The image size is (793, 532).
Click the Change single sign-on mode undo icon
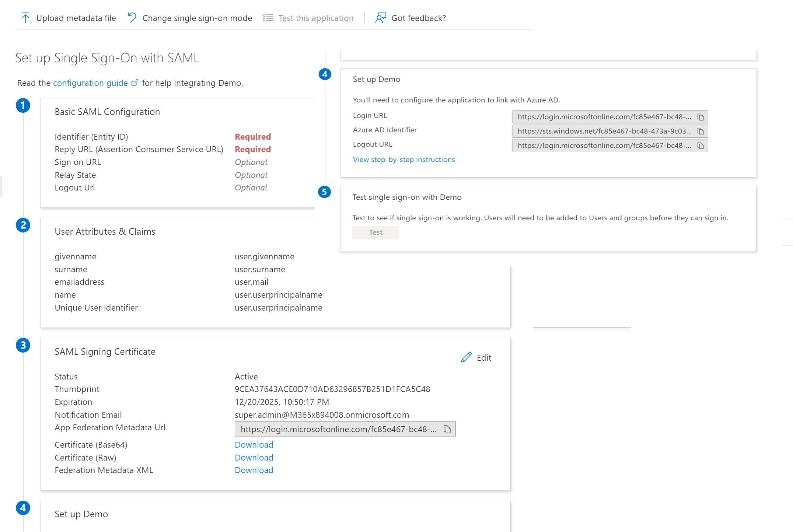click(132, 18)
